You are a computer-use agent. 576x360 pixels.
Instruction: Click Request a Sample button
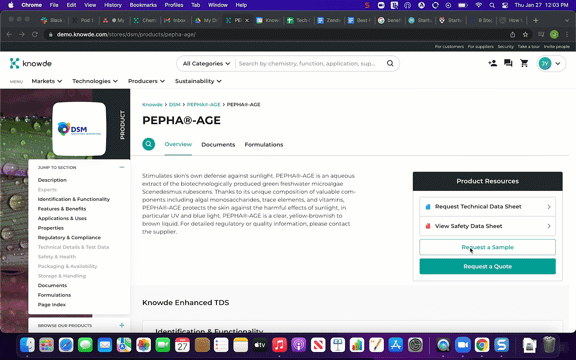click(x=487, y=247)
